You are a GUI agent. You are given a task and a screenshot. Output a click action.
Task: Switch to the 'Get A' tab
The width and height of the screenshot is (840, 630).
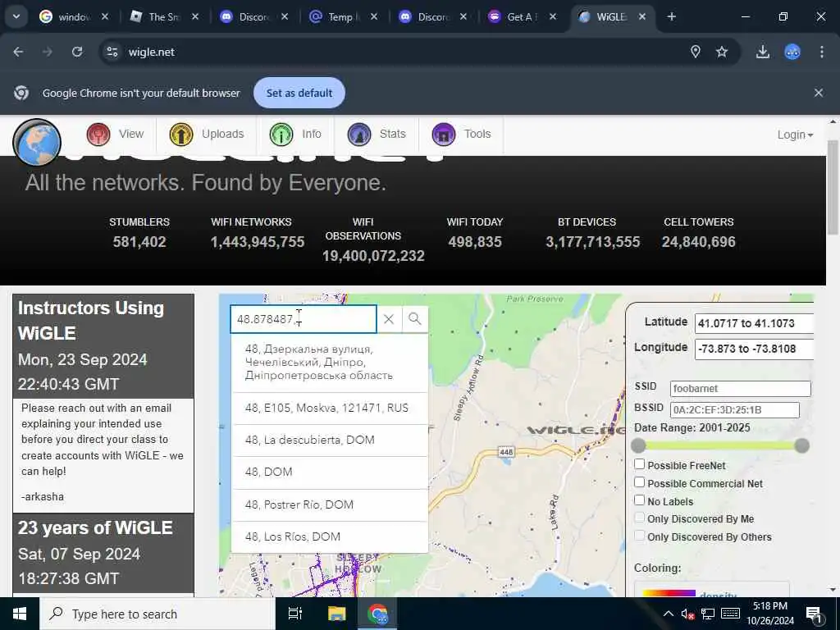pyautogui.click(x=521, y=16)
